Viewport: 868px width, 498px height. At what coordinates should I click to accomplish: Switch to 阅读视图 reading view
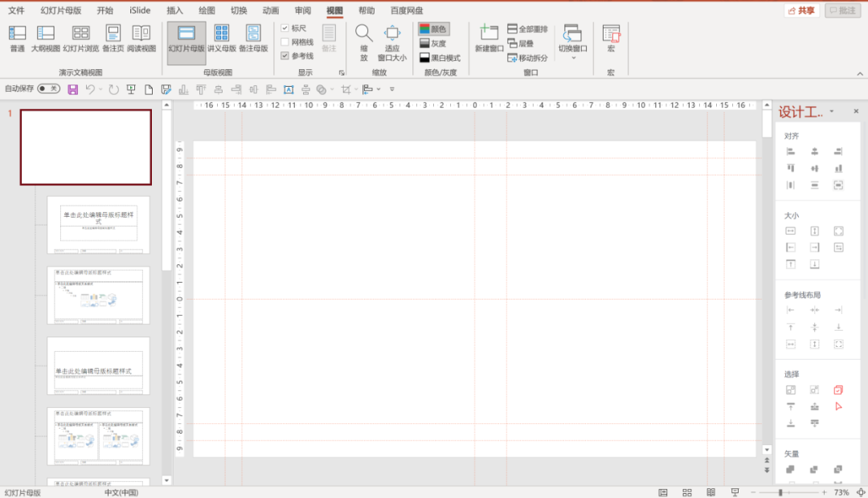pos(141,39)
